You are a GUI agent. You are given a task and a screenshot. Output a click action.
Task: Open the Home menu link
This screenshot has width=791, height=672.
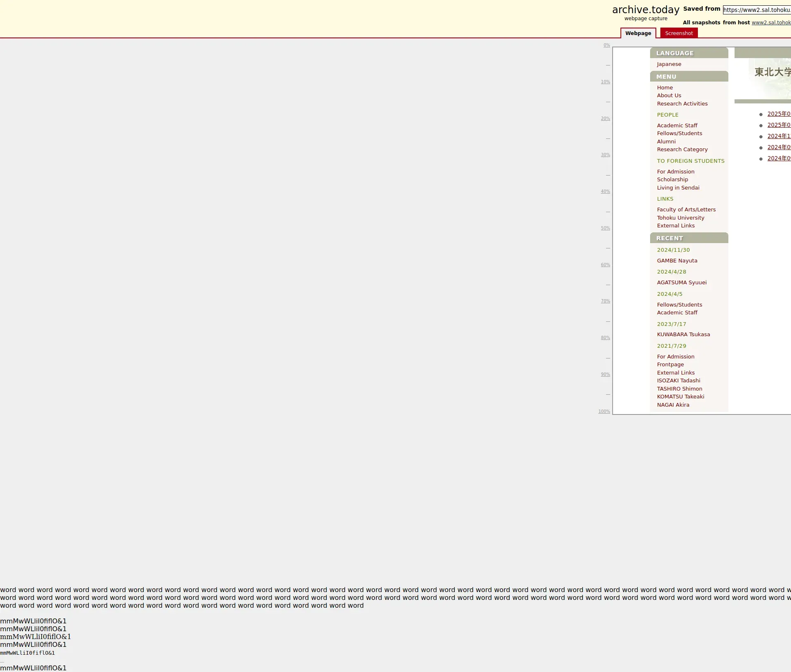pos(665,88)
